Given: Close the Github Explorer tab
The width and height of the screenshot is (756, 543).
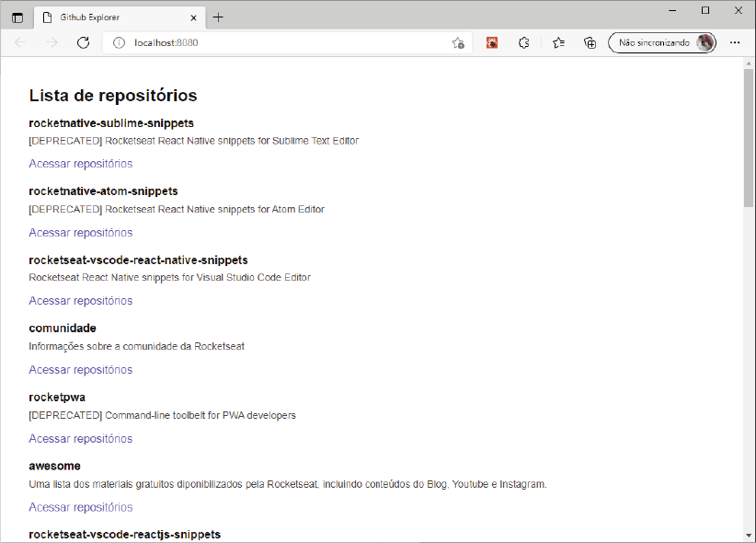Looking at the screenshot, I should point(193,17).
